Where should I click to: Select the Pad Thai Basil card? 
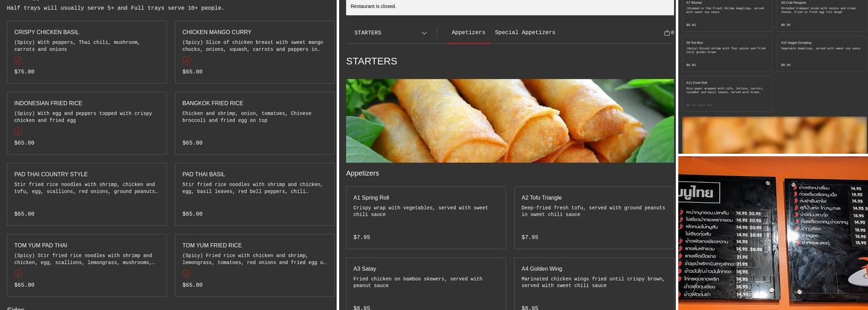tap(255, 194)
